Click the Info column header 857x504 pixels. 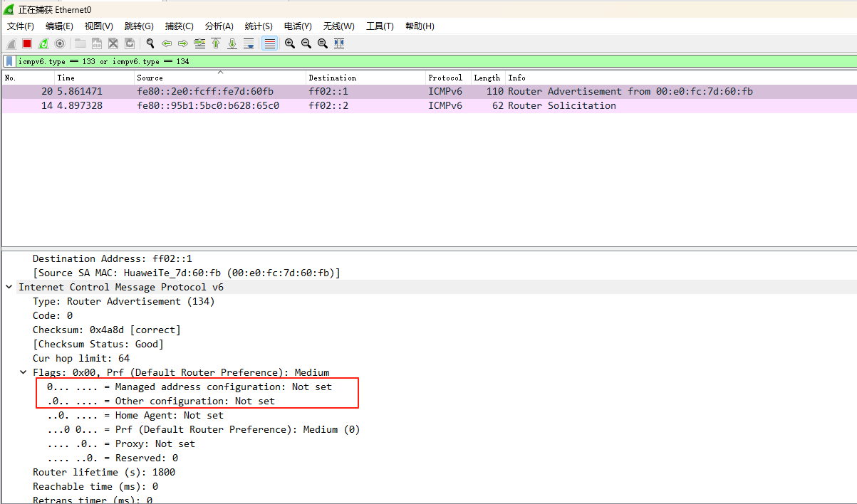coord(680,78)
